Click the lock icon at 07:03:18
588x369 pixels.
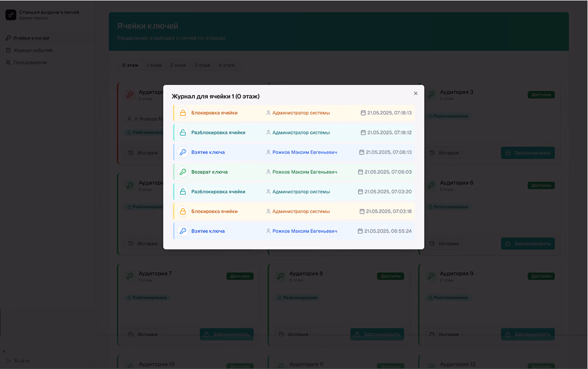182,211
